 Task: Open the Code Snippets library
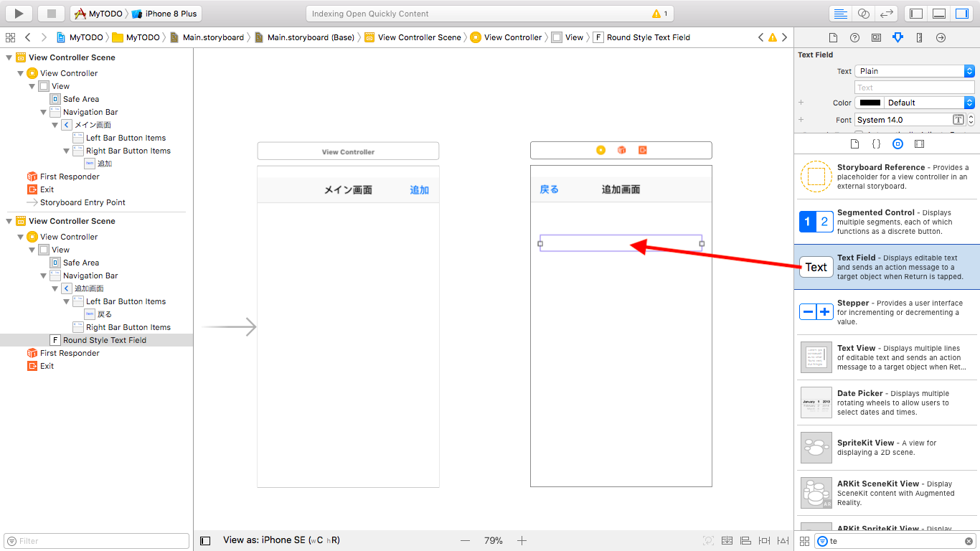(877, 143)
